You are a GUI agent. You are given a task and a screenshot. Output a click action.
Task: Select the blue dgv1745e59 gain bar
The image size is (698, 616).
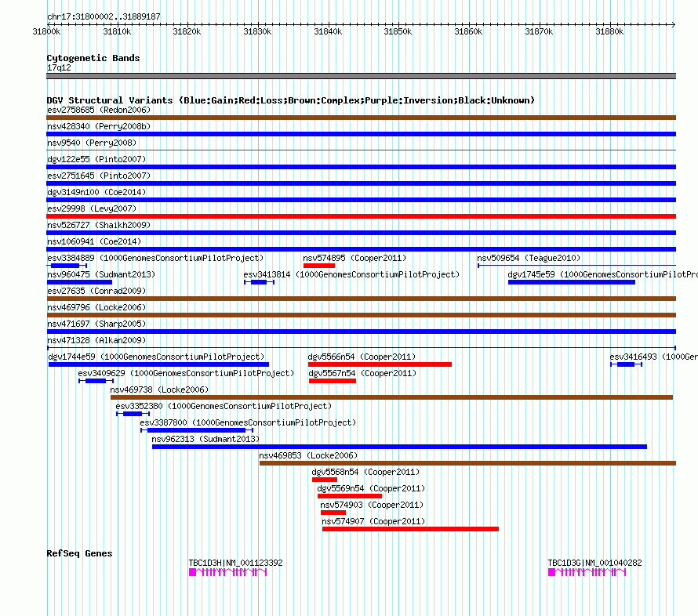point(572,282)
